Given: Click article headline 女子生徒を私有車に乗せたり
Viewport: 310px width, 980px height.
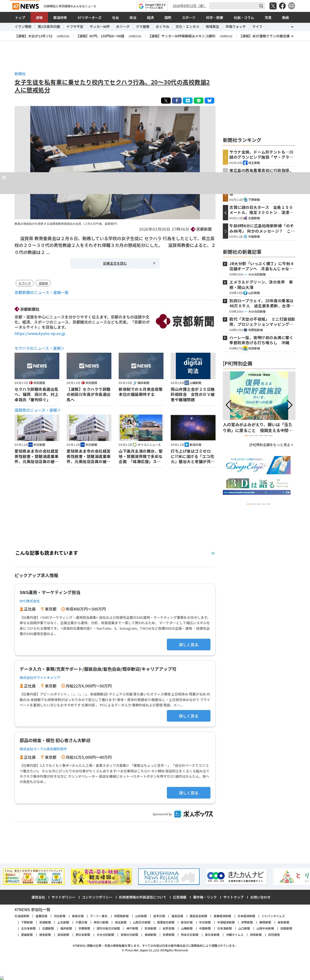Looking at the screenshot, I should tap(112, 86).
